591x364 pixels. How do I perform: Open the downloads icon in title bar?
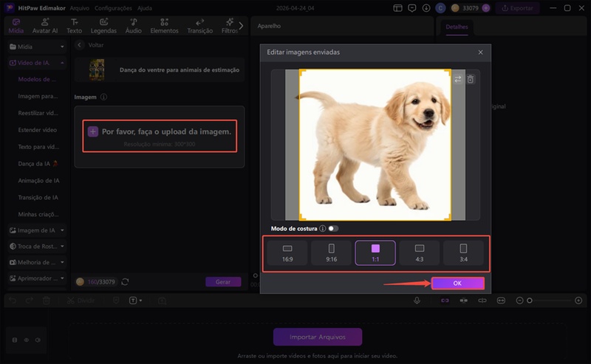[x=426, y=8]
